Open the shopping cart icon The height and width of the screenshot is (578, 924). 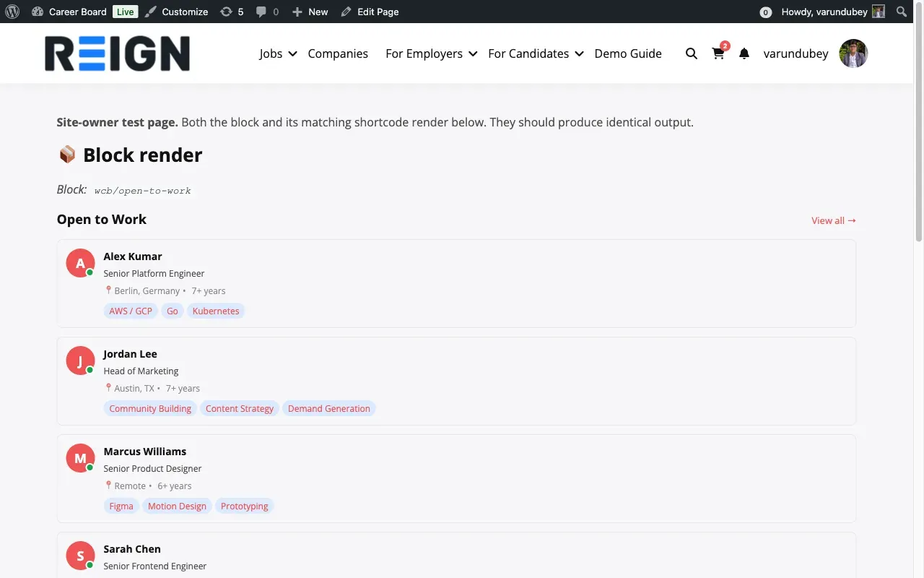point(718,53)
